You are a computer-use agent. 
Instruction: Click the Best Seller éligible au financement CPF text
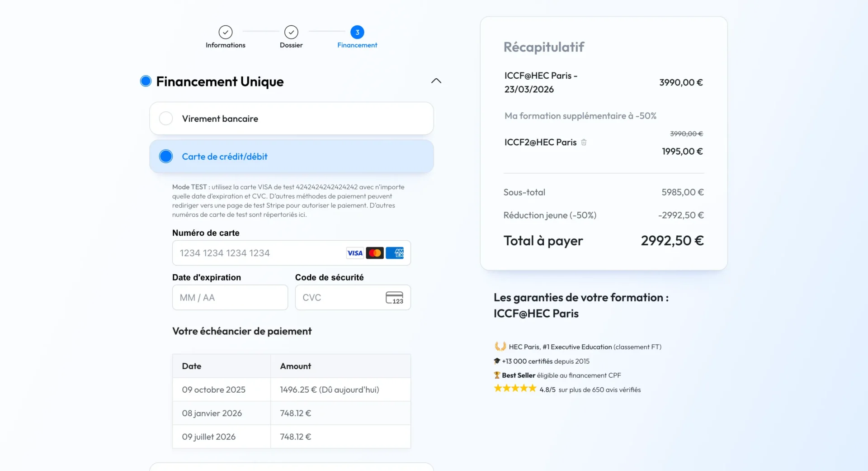[561, 375]
